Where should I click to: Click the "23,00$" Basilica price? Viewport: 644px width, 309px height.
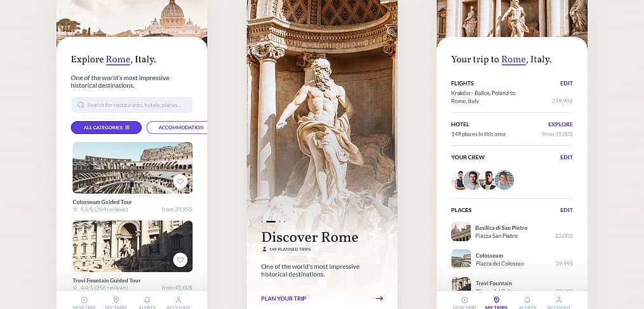click(x=564, y=236)
